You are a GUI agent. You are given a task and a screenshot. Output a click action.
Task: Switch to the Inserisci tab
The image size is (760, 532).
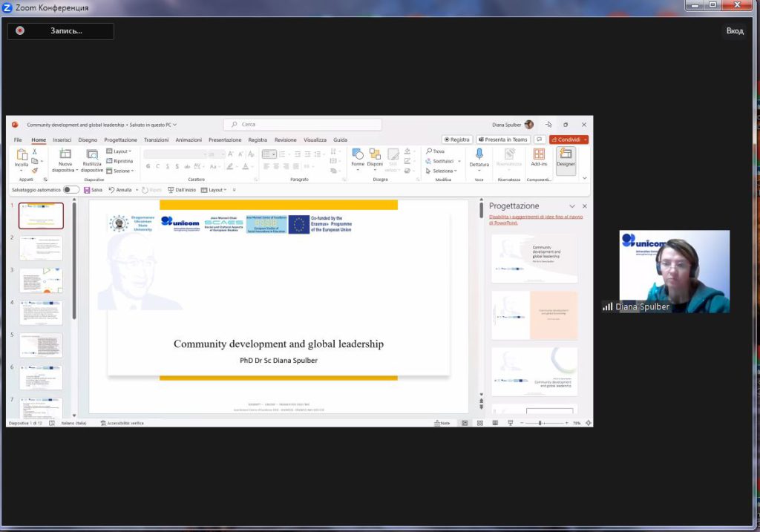(62, 139)
